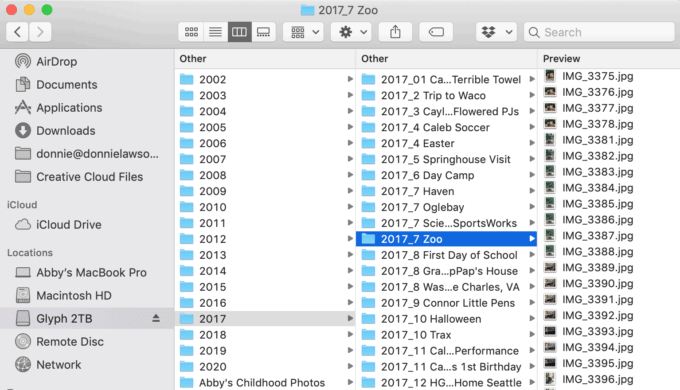This screenshot has height=390, width=680.
Task: Select the 2016 folder
Action: pyautogui.click(x=265, y=303)
